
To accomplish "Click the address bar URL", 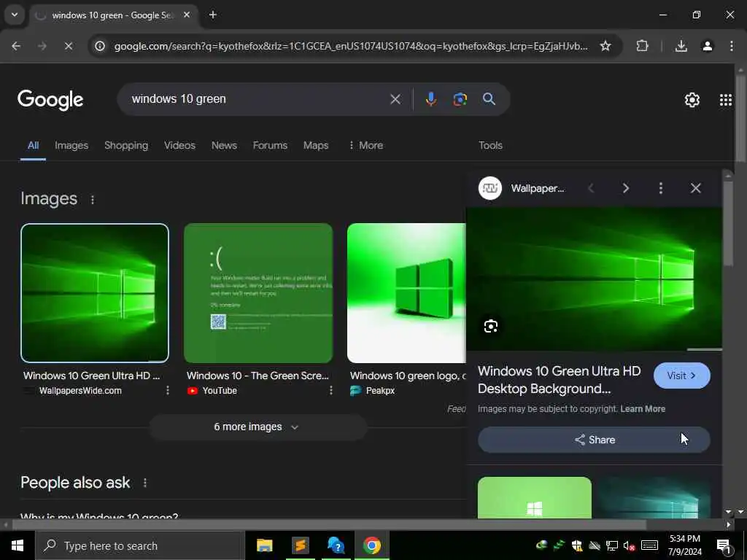I will [x=351, y=46].
